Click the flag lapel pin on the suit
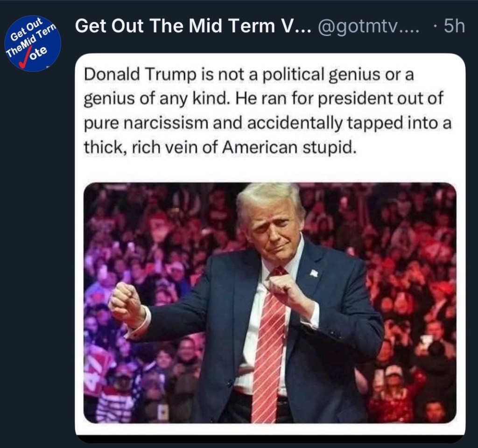This screenshot has width=478, height=448. pos(314,273)
